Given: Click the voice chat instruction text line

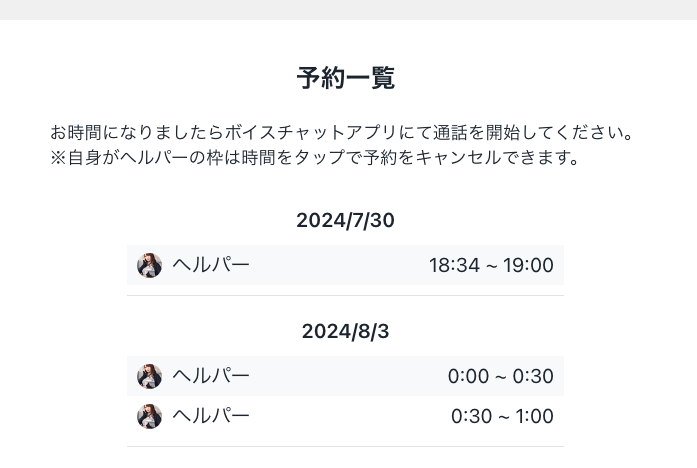Looking at the screenshot, I should [x=341, y=132].
